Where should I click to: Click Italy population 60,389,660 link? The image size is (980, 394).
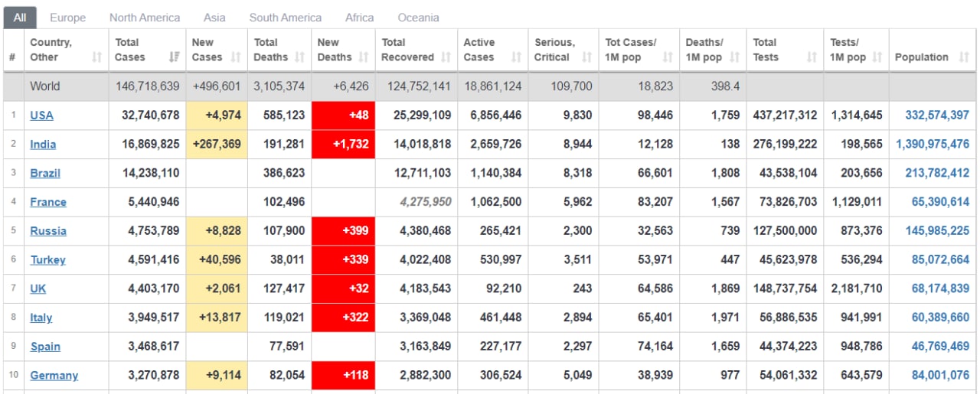click(x=940, y=318)
